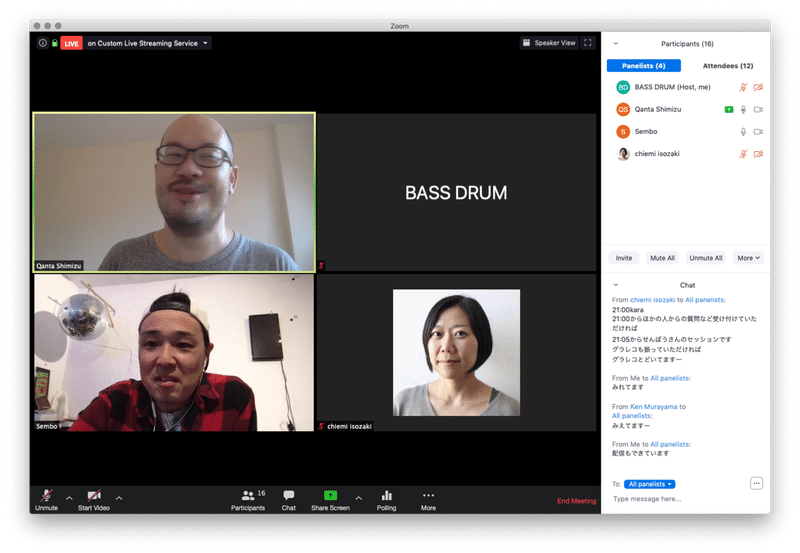Collapse the Participants panel chevron
The height and width of the screenshot is (553, 800).
pos(616,44)
